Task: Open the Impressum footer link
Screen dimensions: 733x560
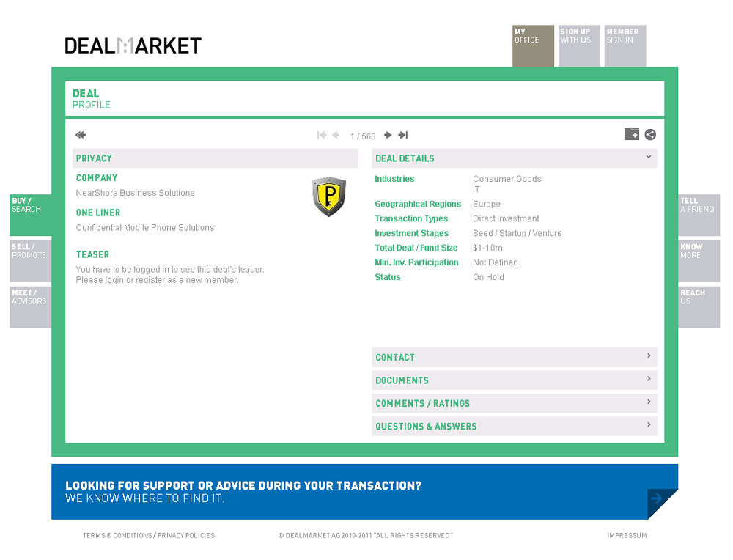Action: pos(627,535)
